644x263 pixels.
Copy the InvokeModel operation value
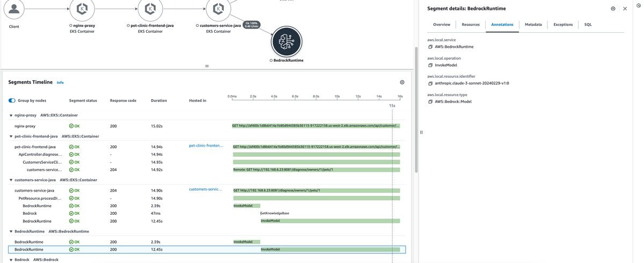pos(430,65)
